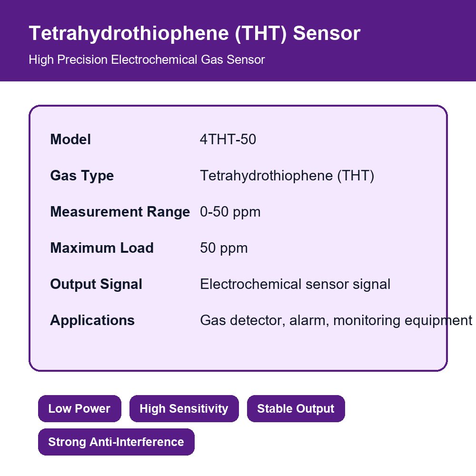The image size is (476, 476).
Task: Select the 0-50 ppm value
Action: 230,212
